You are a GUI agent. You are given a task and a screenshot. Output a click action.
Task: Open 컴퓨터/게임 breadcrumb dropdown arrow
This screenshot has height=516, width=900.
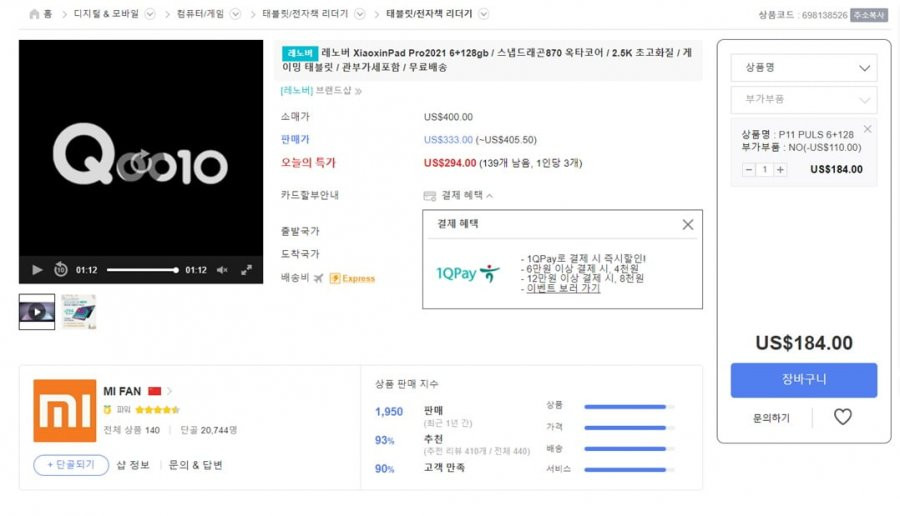pos(235,14)
